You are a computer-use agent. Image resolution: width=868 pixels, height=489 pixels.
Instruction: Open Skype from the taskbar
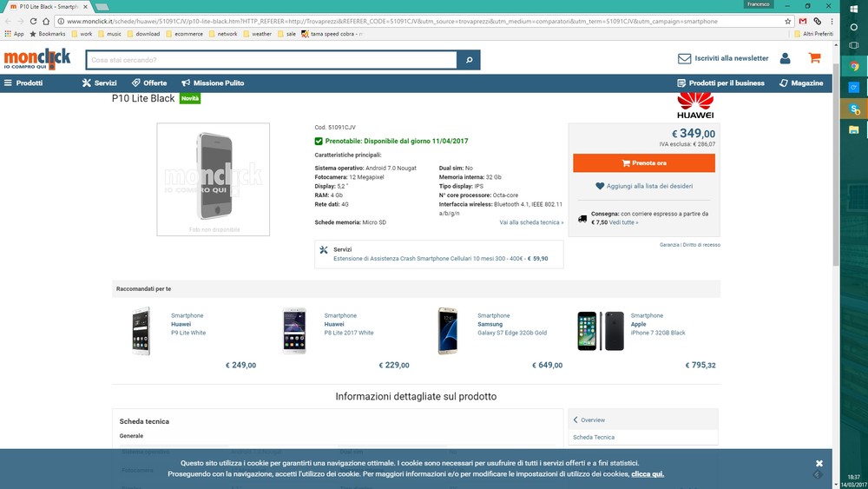tap(854, 109)
